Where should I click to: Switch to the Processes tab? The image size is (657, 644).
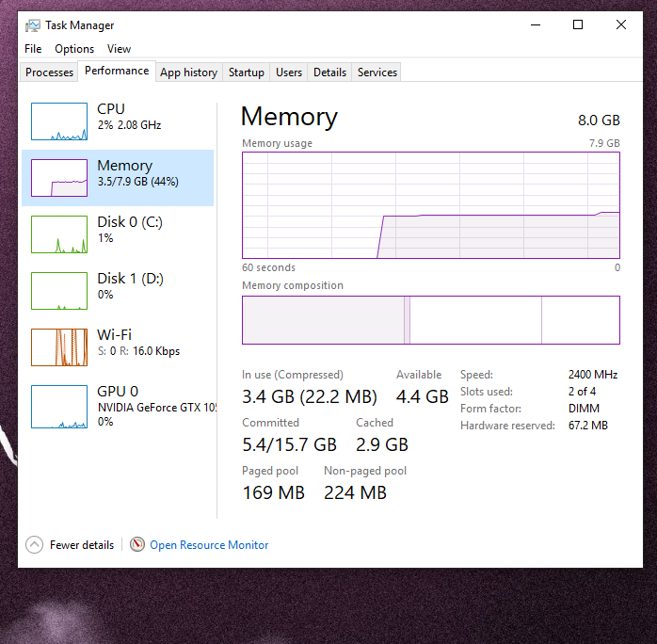point(49,72)
